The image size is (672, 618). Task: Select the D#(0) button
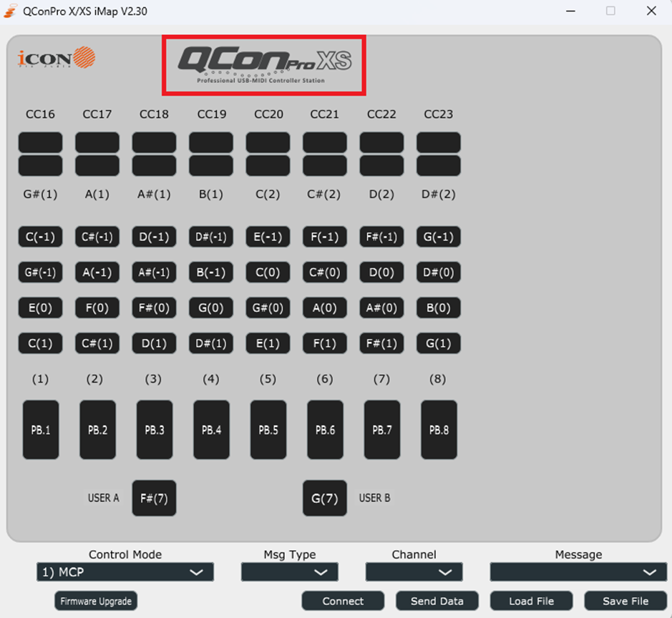tap(439, 273)
